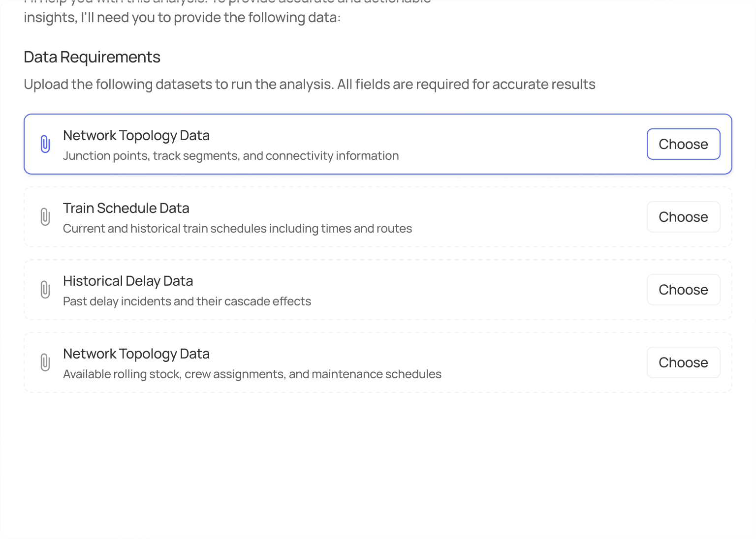Select the bottom rolling stock upload card
The image size is (756, 539).
[x=345, y=362]
